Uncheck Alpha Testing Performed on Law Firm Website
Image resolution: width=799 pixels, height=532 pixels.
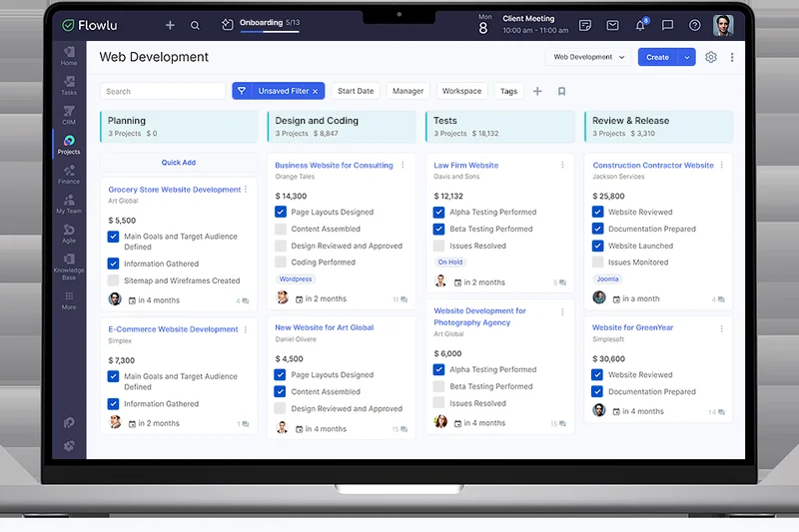click(439, 212)
